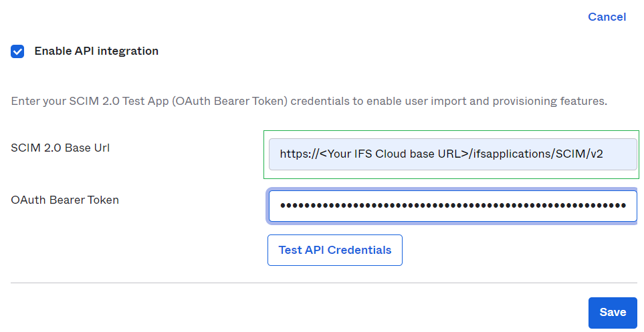
Task: Toggle the blue checkmark box
Action: tap(17, 51)
